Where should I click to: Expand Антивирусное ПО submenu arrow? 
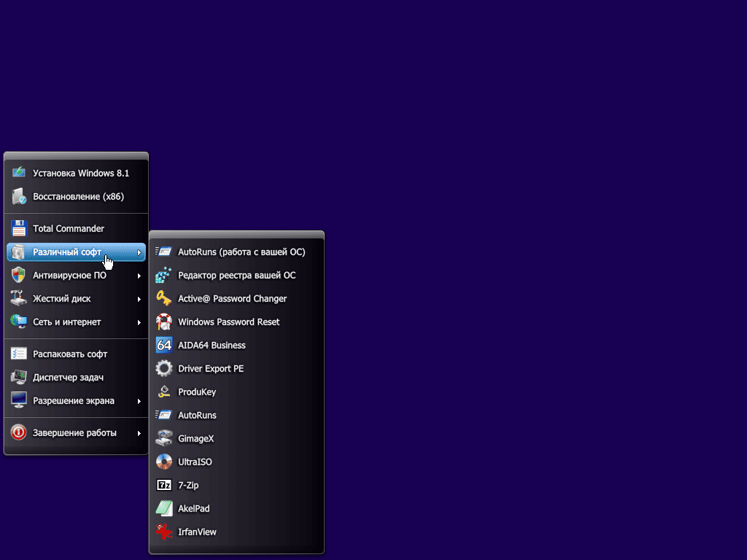pyautogui.click(x=139, y=276)
